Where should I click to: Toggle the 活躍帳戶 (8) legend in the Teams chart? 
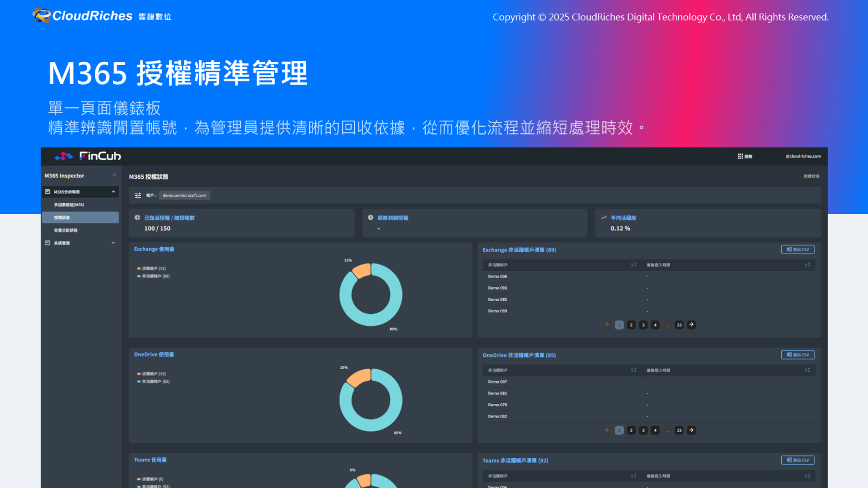click(x=150, y=479)
